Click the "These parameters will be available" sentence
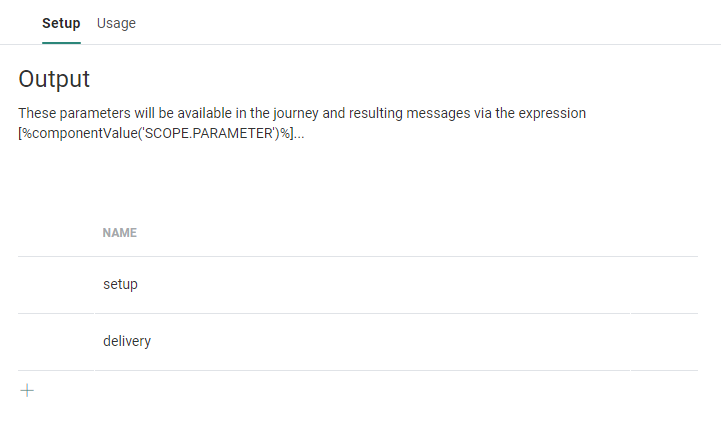Viewport: 721px width, 421px height. coord(150,113)
